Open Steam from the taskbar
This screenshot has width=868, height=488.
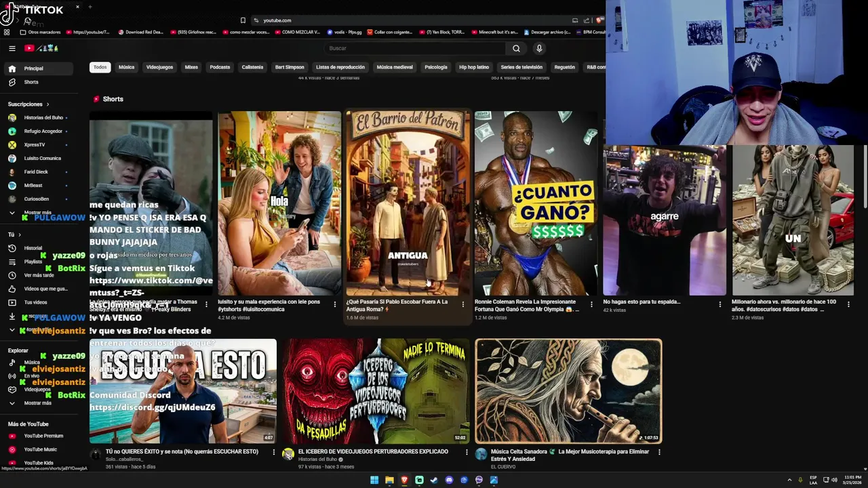click(x=434, y=480)
